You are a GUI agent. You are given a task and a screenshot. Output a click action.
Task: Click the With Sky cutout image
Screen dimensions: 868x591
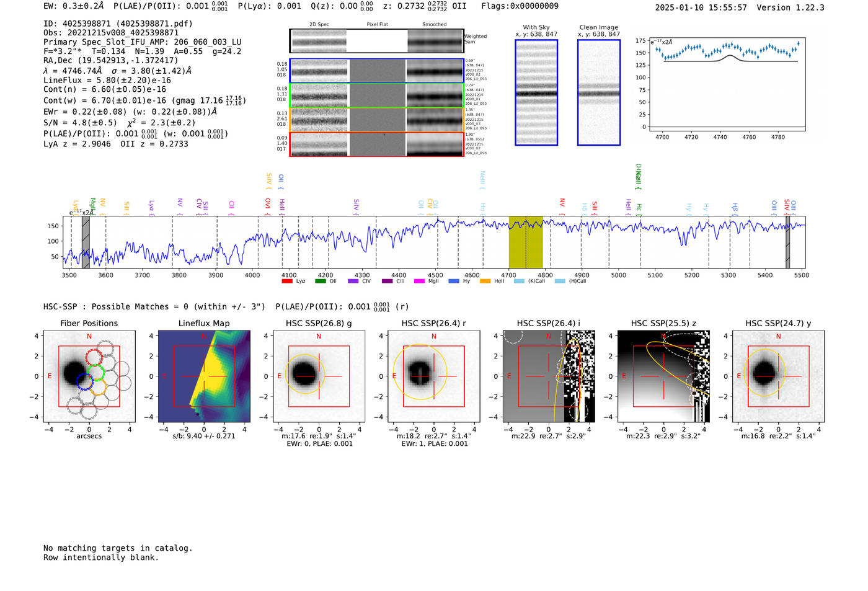[x=536, y=92]
